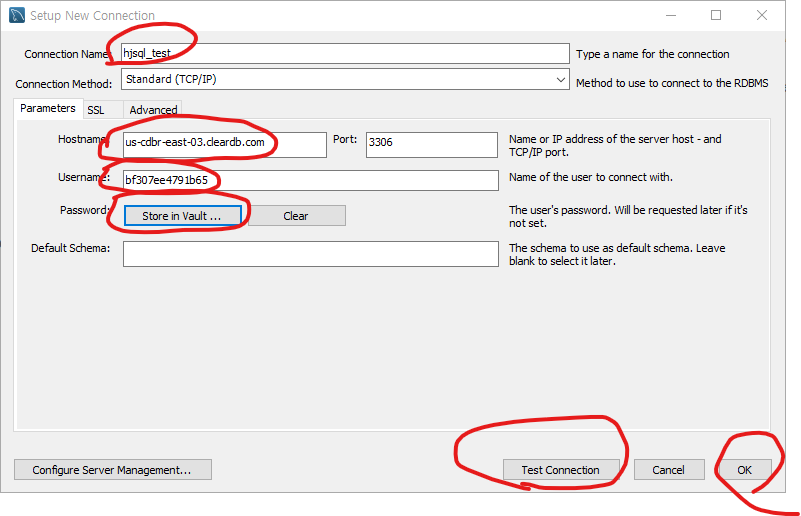Click 'Method to use to connect to the RDBMS' text
The image size is (801, 516).
672,83
